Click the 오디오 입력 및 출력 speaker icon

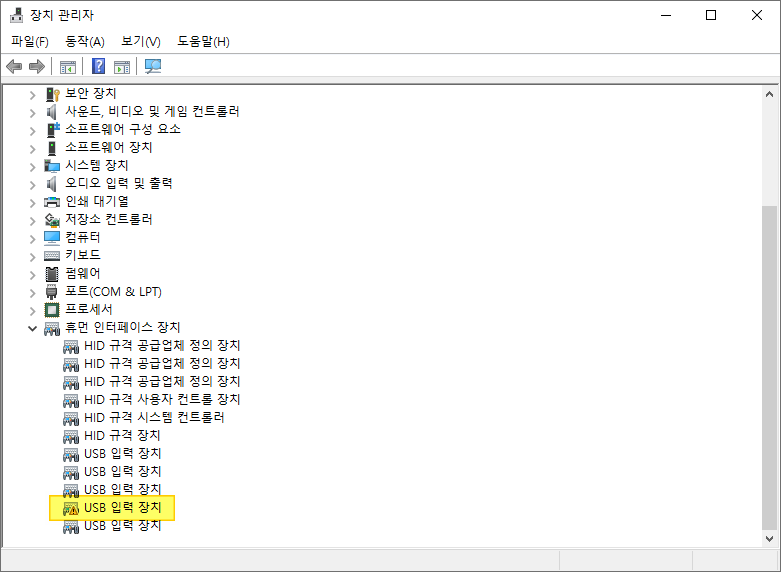click(52, 184)
